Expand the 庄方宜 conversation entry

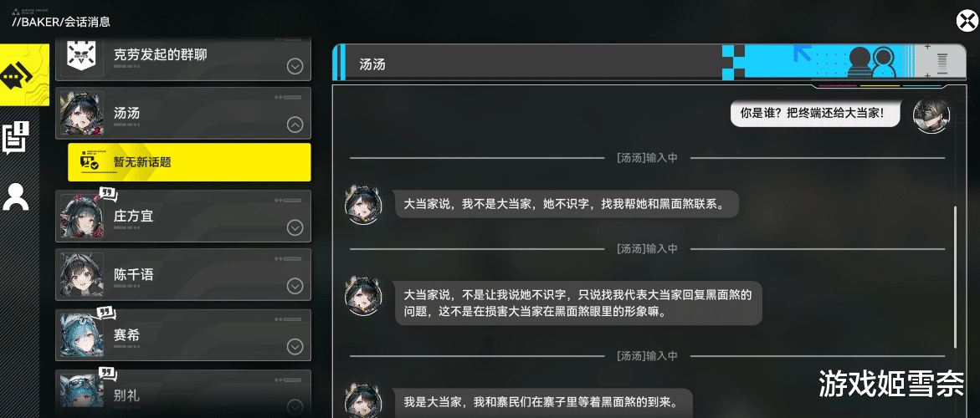pos(295,227)
